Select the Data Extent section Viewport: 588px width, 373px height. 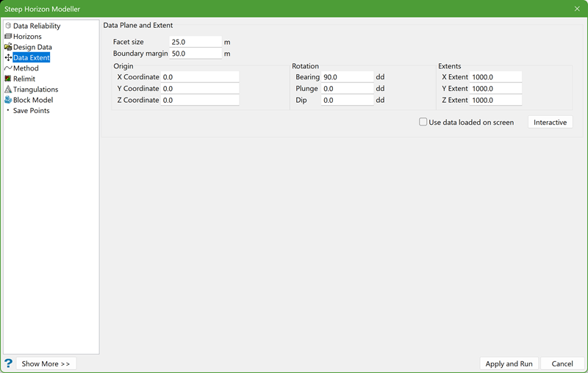pos(32,58)
